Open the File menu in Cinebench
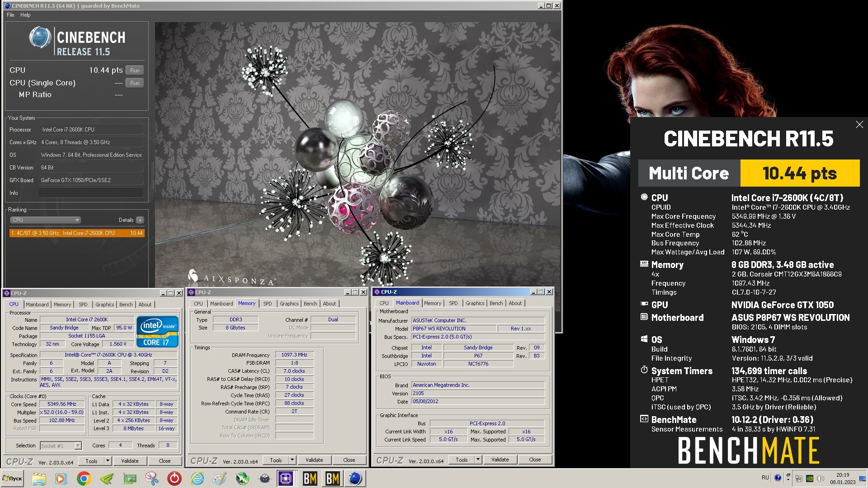This screenshot has width=868, height=488. pyautogui.click(x=10, y=15)
